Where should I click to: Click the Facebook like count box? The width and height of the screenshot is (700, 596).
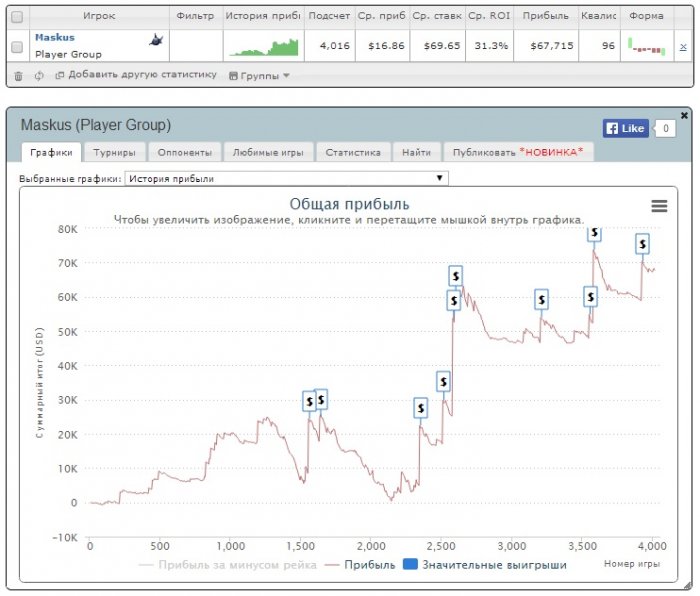coord(665,129)
